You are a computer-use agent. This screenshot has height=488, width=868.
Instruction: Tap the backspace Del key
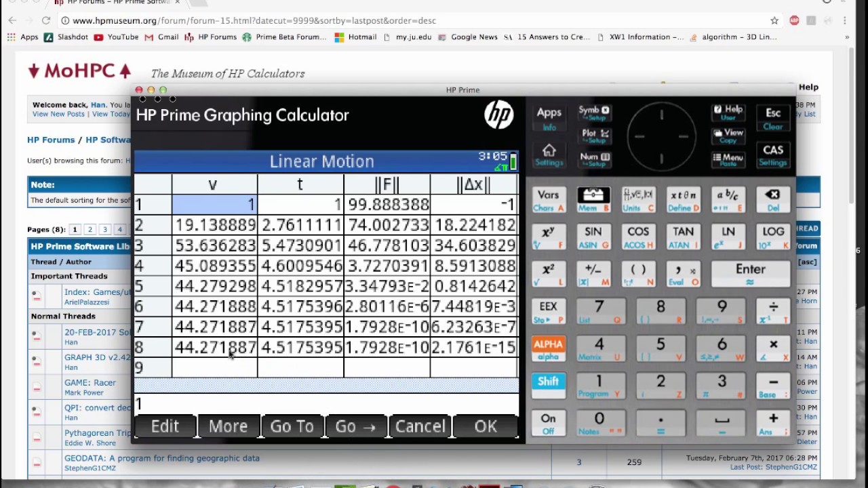[773, 201]
